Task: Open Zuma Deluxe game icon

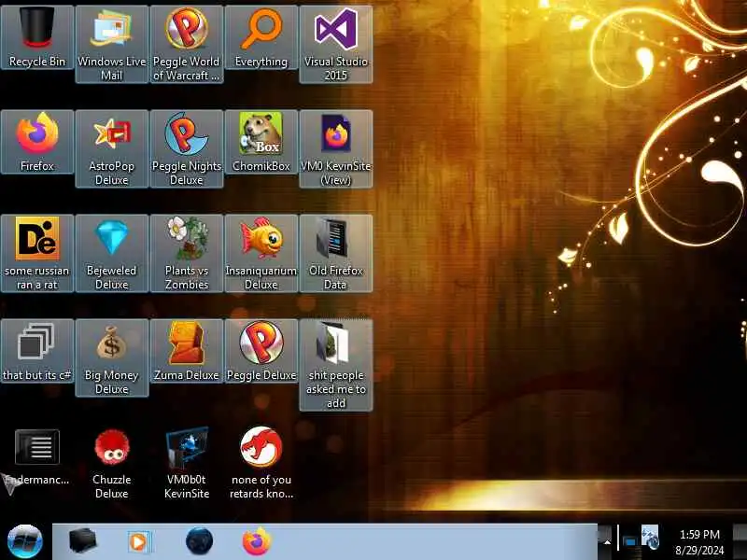Action: click(186, 351)
